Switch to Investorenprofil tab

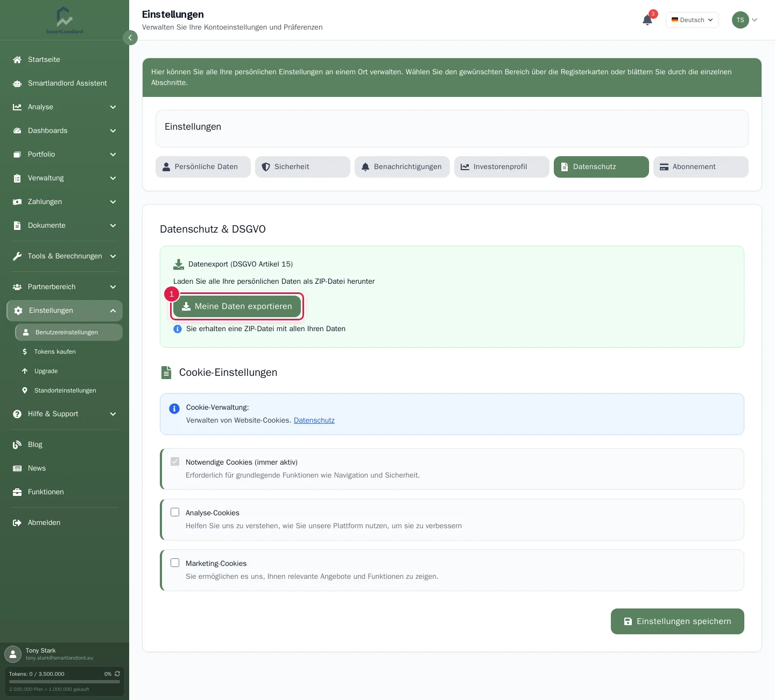pos(502,167)
